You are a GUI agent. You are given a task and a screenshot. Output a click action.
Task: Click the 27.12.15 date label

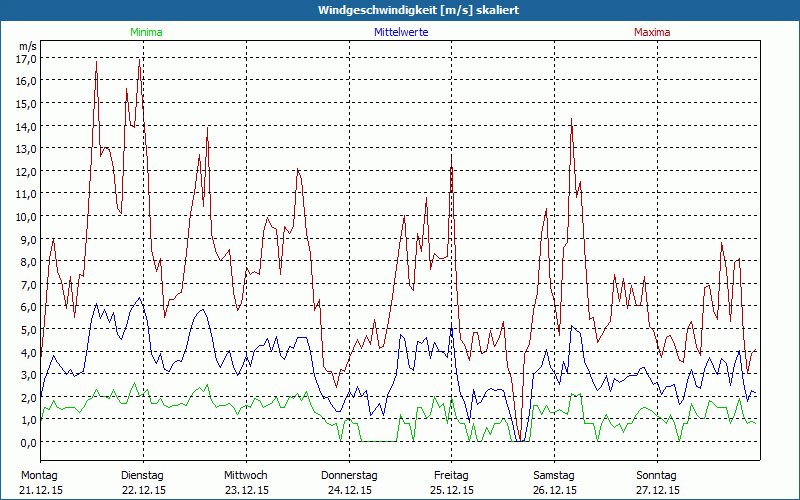(657, 490)
